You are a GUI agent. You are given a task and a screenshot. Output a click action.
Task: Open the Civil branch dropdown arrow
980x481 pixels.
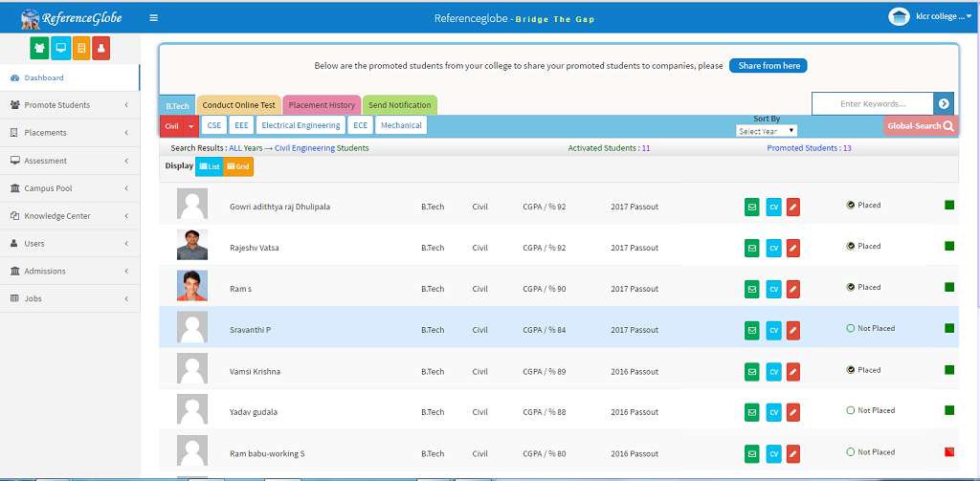point(192,125)
